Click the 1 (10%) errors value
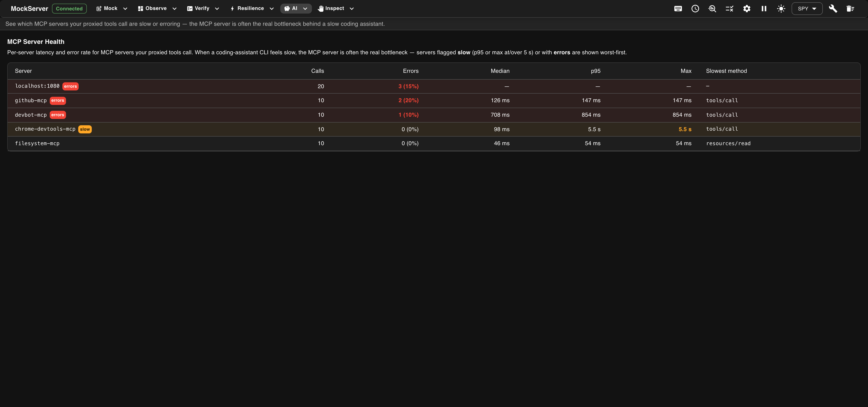868x407 pixels. click(x=408, y=115)
